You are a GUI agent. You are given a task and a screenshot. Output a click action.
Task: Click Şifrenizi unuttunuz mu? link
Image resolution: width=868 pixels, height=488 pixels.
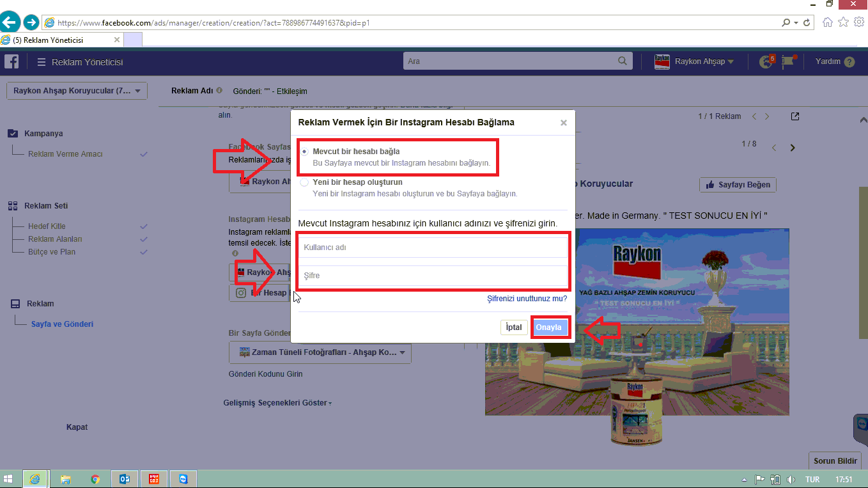point(527,299)
